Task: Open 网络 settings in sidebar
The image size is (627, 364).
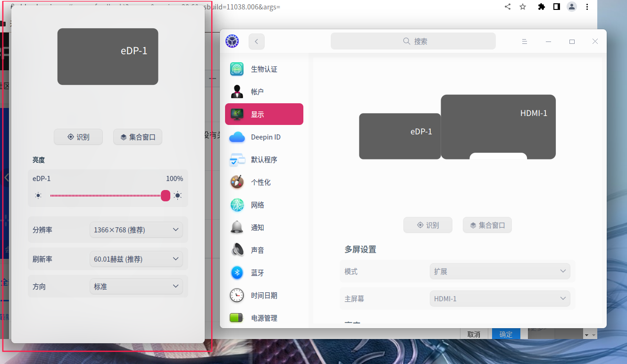Action: [x=258, y=205]
